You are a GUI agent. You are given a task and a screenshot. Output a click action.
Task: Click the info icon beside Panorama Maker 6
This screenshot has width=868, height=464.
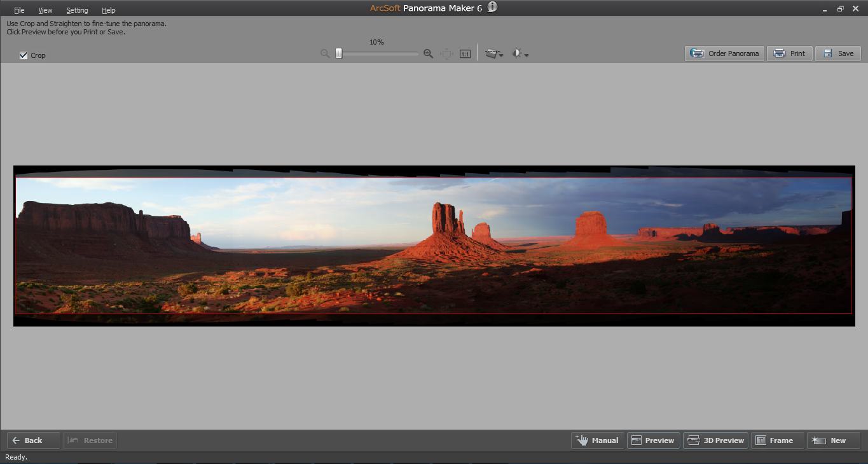point(492,7)
